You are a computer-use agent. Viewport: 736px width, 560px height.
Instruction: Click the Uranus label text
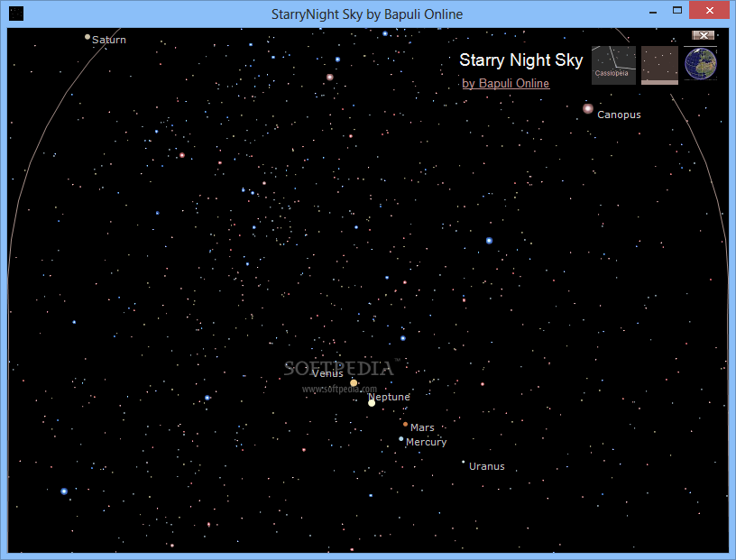[x=487, y=466]
